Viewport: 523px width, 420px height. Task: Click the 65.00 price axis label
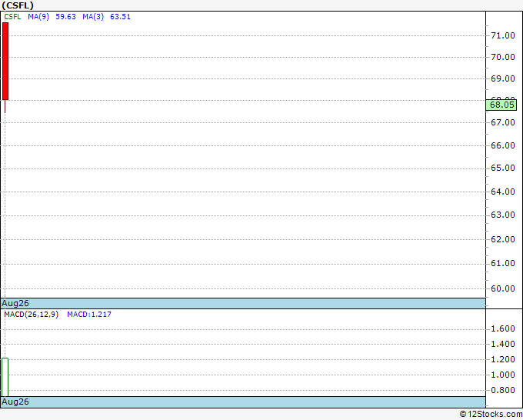click(503, 168)
